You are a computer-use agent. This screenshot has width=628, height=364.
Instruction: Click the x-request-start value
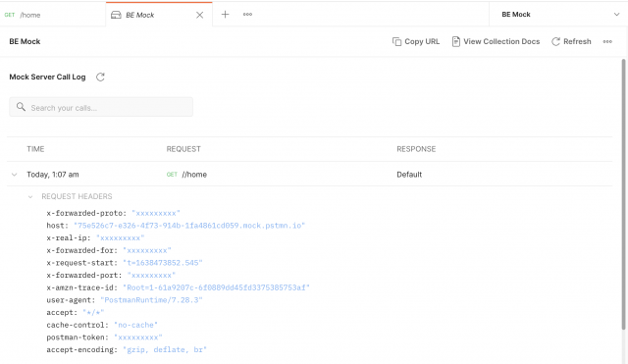(163, 263)
